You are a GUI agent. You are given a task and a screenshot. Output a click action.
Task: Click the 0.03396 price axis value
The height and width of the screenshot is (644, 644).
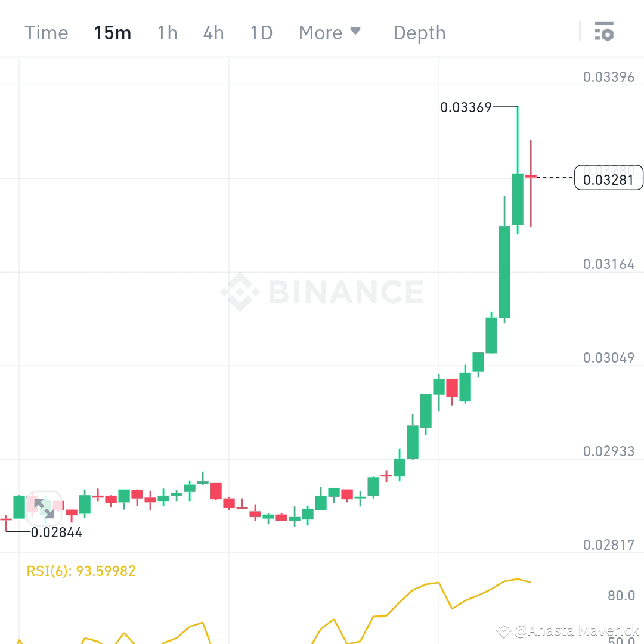(608, 76)
